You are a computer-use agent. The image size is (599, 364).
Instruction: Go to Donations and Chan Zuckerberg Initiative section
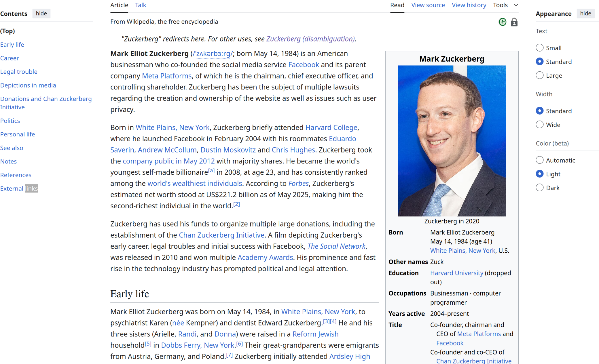coord(46,103)
